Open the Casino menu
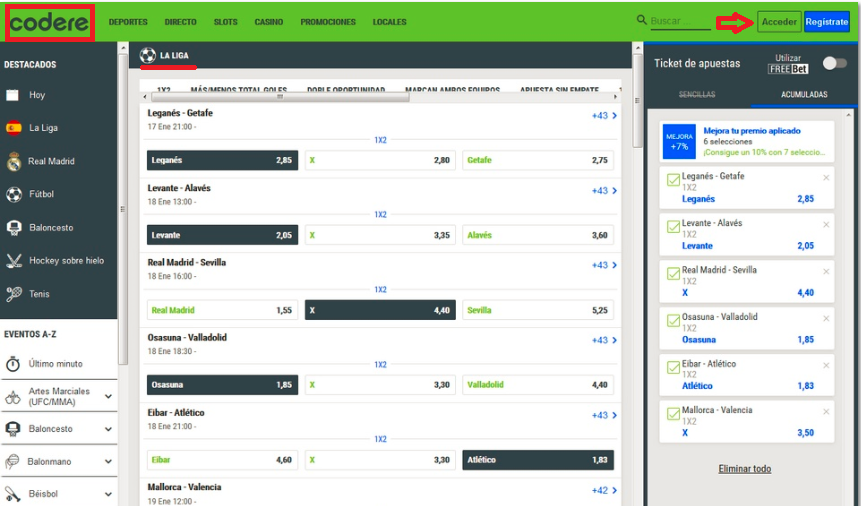The width and height of the screenshot is (861, 506). pyautogui.click(x=269, y=22)
